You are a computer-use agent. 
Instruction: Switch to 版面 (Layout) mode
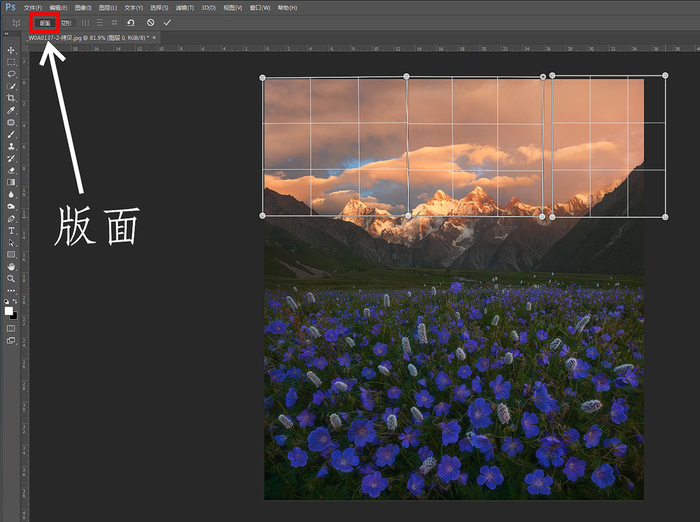[x=44, y=22]
